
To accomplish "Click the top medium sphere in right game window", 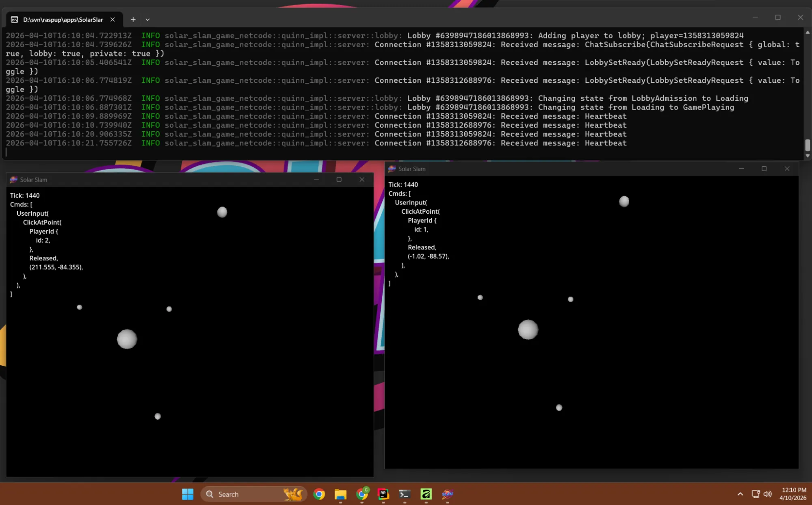I will [624, 202].
